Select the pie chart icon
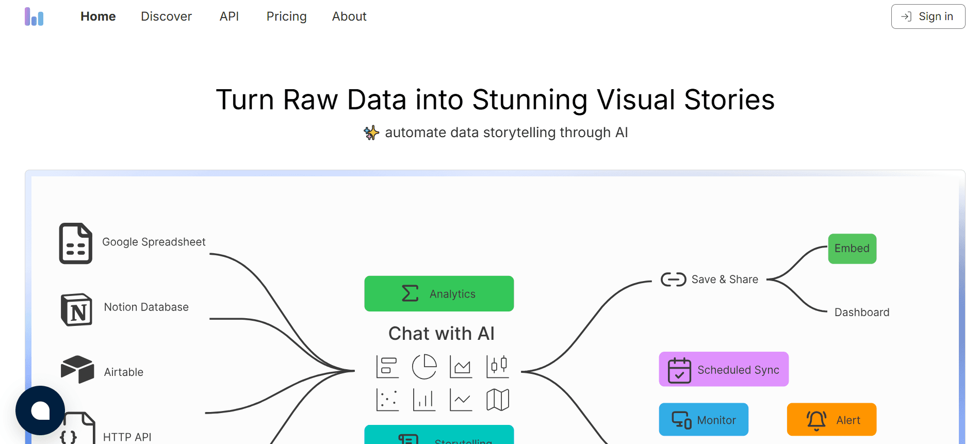This screenshot has width=980, height=444. pos(424,366)
